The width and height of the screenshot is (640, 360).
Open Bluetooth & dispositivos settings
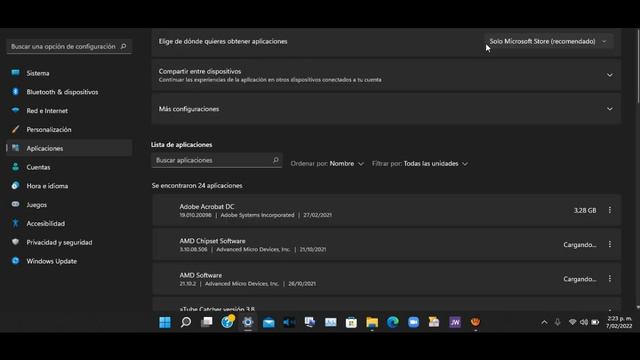pos(69,92)
